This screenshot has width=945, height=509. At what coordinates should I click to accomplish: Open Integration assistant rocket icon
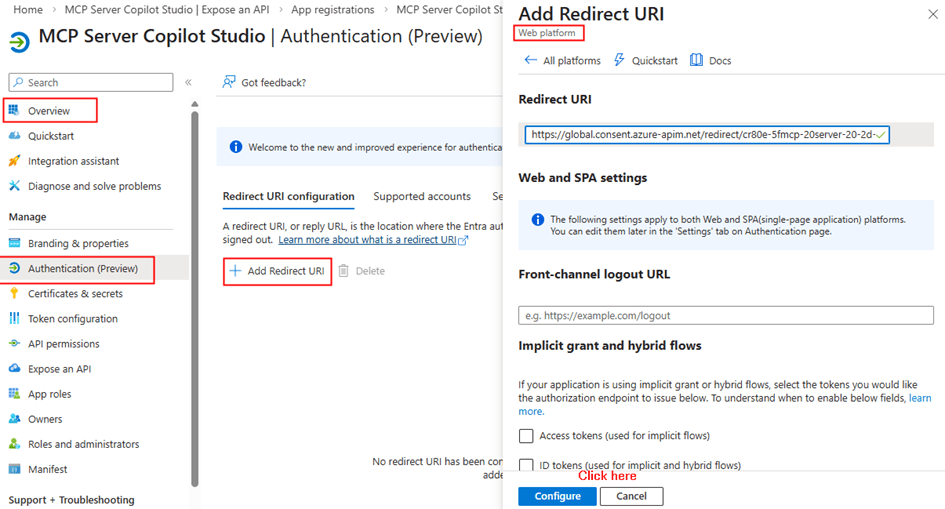click(15, 161)
